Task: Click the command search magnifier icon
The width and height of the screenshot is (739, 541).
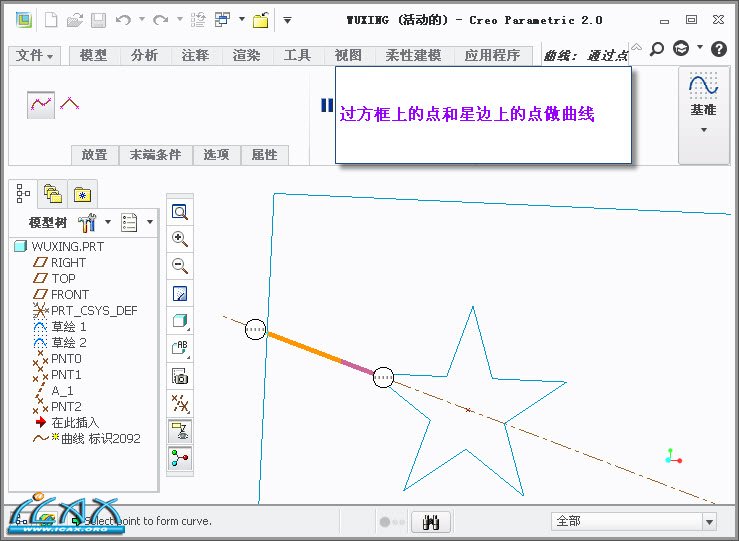Action: [656, 49]
